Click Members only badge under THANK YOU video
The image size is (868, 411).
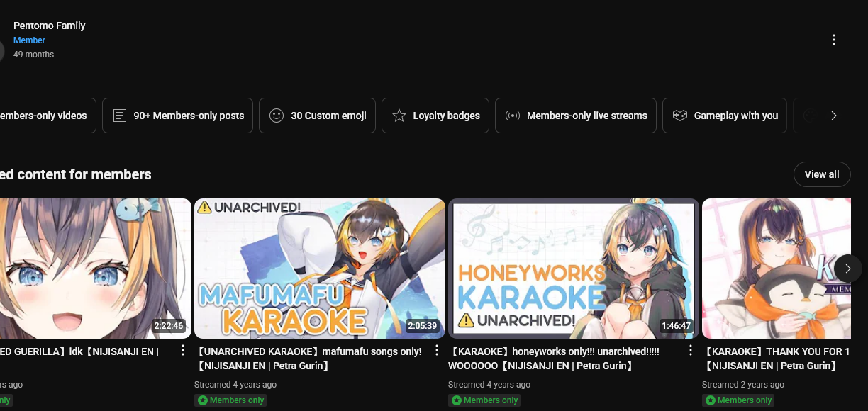click(x=738, y=400)
